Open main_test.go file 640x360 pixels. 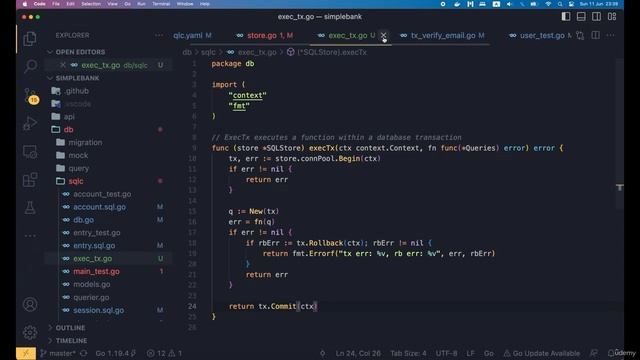pos(96,271)
